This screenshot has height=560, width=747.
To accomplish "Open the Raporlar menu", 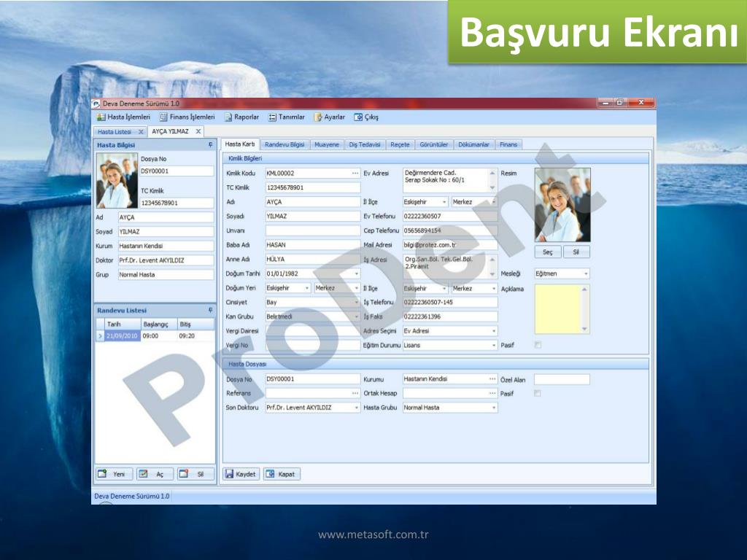I will coord(241,117).
